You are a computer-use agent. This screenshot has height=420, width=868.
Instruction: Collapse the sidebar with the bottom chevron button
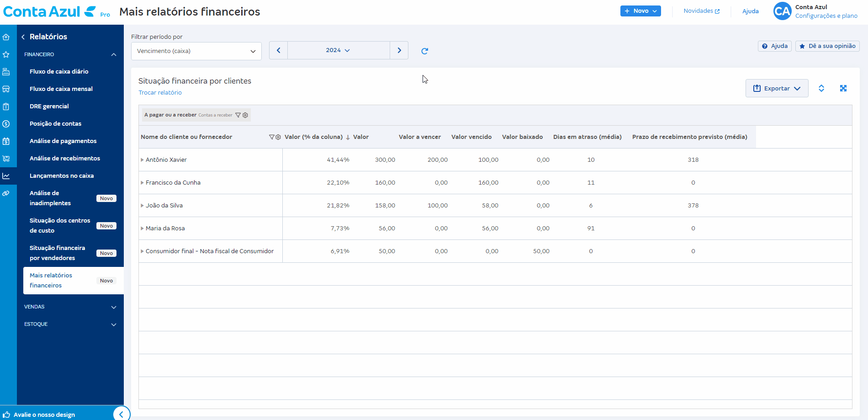121,414
